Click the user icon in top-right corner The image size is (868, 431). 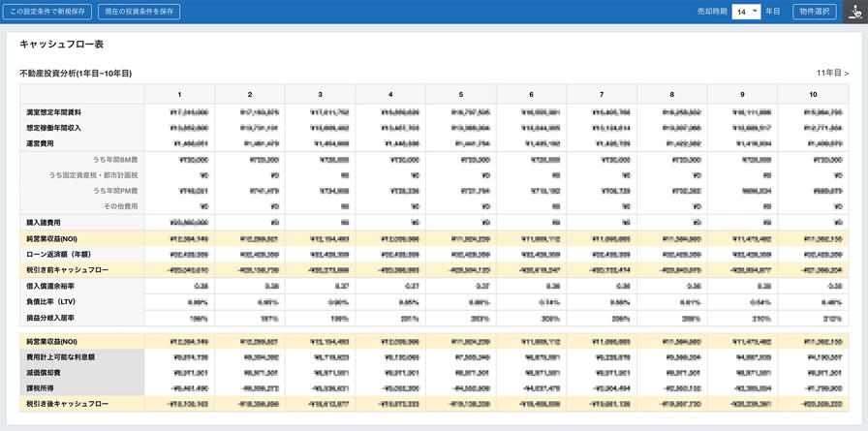coord(854,12)
